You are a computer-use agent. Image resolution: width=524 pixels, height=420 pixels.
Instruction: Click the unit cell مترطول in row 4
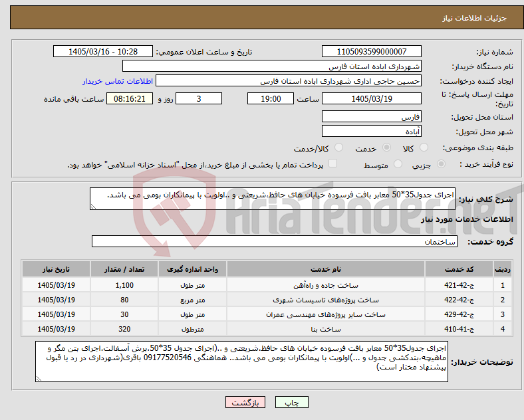(x=192, y=329)
